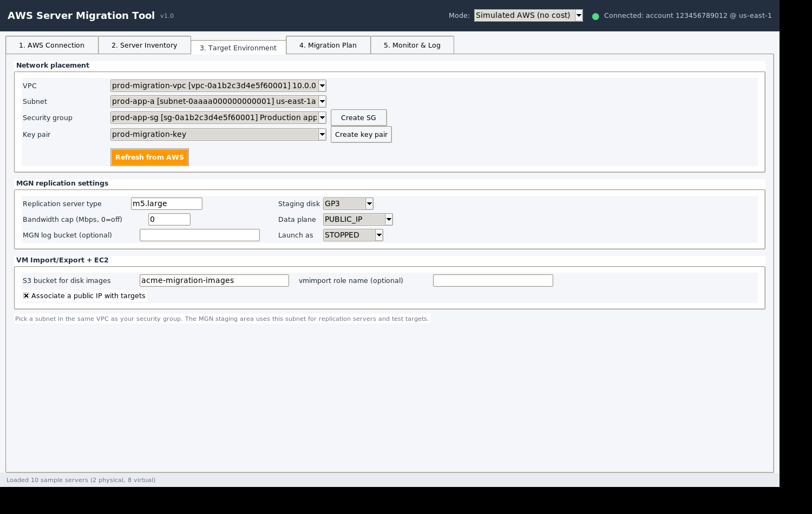This screenshot has width=812, height=514.
Task: Switch to AWS Connection tab
Action: click(x=52, y=45)
